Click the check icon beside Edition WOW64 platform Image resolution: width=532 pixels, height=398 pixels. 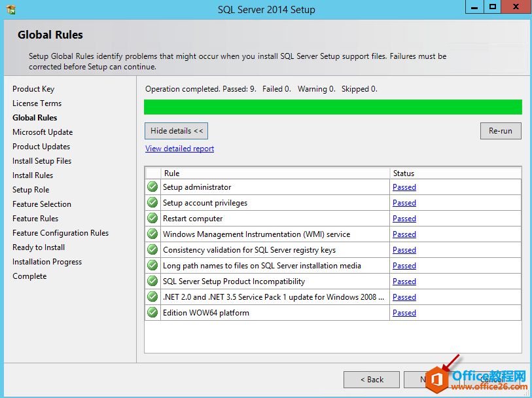pyautogui.click(x=152, y=313)
